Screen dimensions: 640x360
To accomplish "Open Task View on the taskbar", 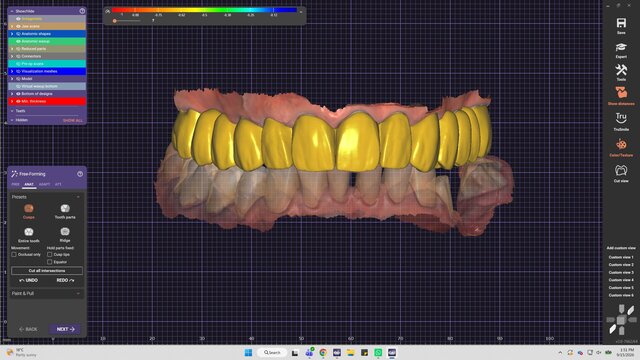I will point(295,353).
